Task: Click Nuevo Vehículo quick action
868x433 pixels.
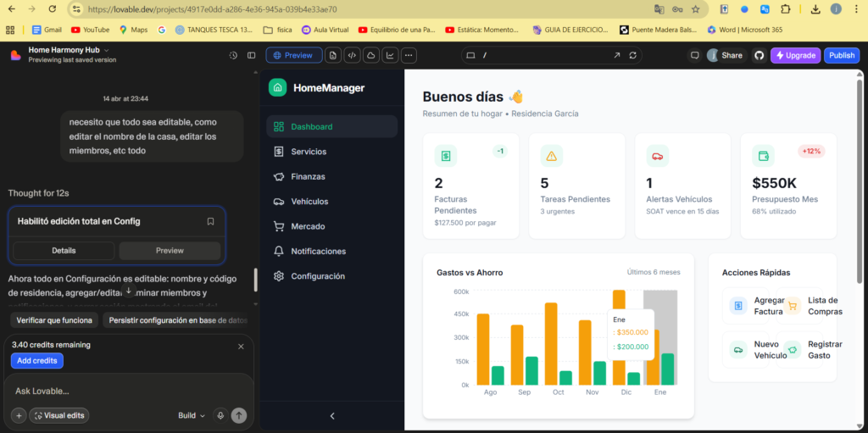Action: tap(746, 349)
